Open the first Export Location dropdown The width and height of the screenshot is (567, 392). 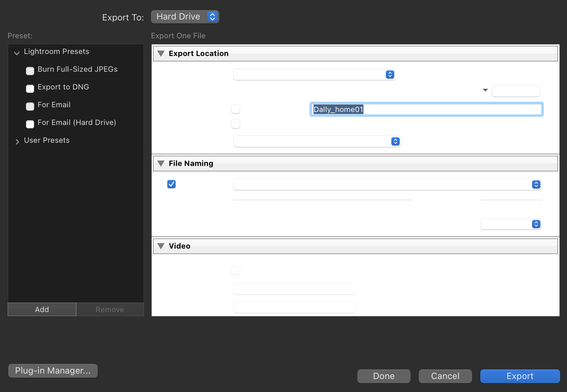pos(314,74)
